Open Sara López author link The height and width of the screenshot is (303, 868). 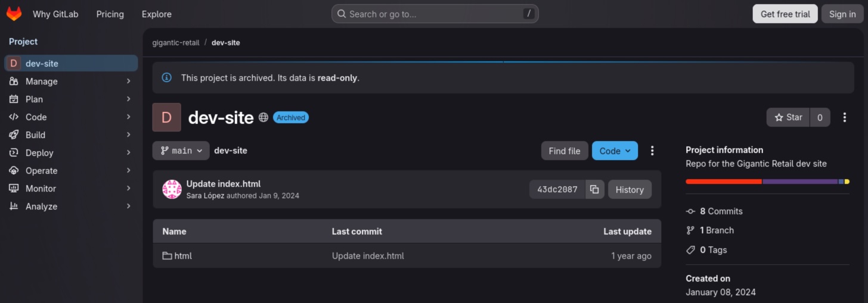205,196
